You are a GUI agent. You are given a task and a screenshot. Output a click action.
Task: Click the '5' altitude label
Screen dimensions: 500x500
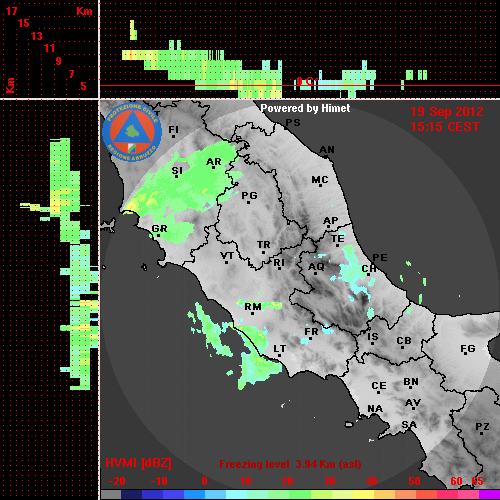coord(83,86)
